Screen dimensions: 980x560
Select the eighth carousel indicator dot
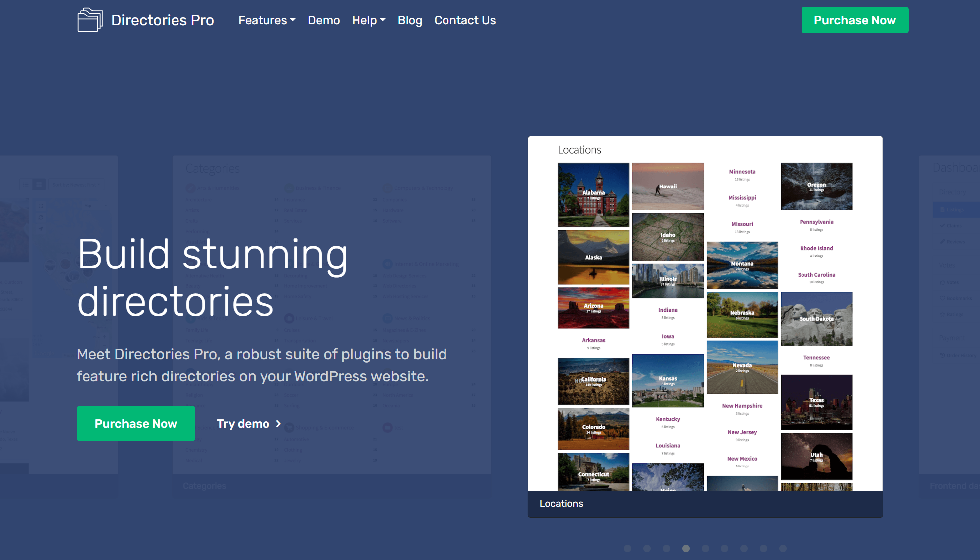click(x=764, y=548)
